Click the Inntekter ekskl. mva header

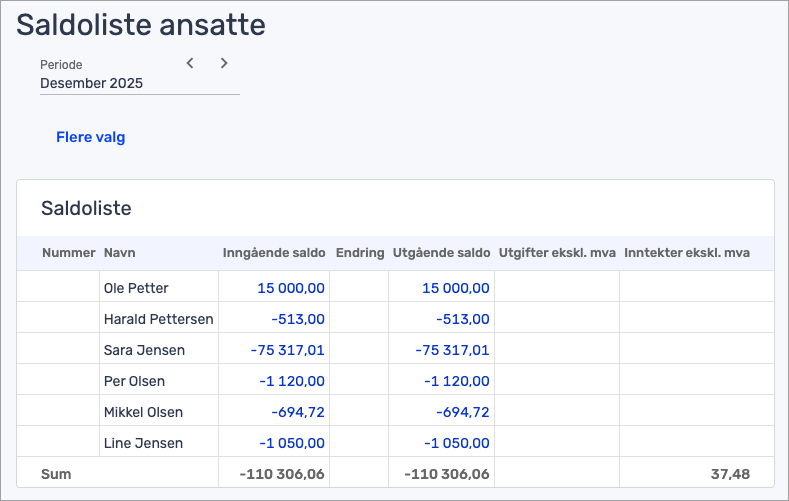pyautogui.click(x=686, y=253)
